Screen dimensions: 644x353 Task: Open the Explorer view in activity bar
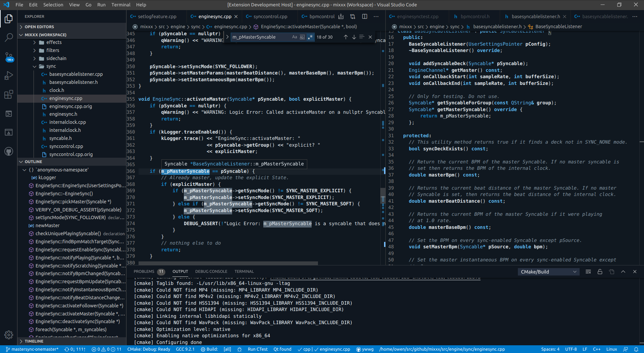9,19
